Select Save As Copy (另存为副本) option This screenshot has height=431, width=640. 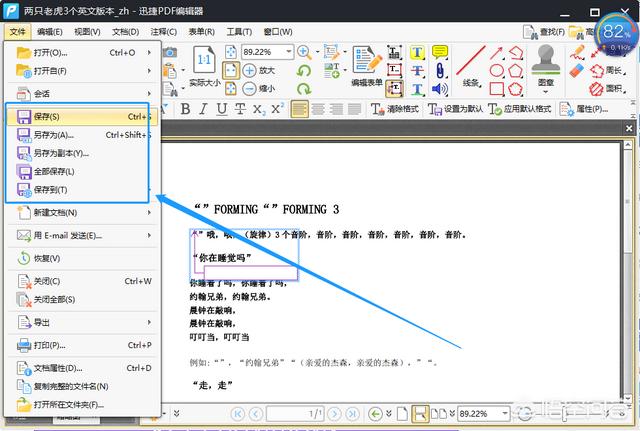tap(82, 153)
